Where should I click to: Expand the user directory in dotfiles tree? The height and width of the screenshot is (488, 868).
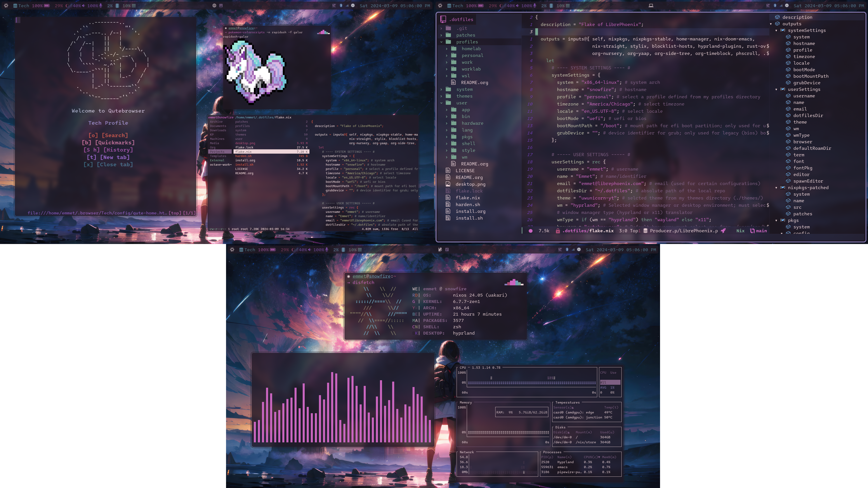[441, 103]
